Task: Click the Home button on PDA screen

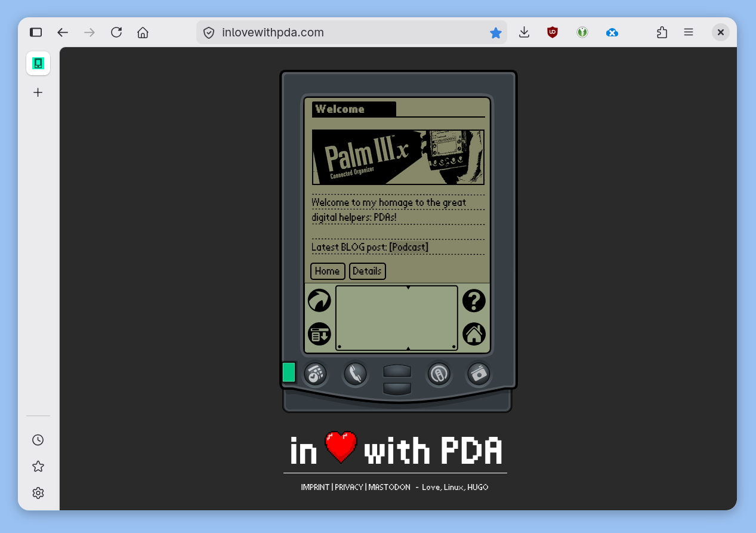Action: point(328,271)
